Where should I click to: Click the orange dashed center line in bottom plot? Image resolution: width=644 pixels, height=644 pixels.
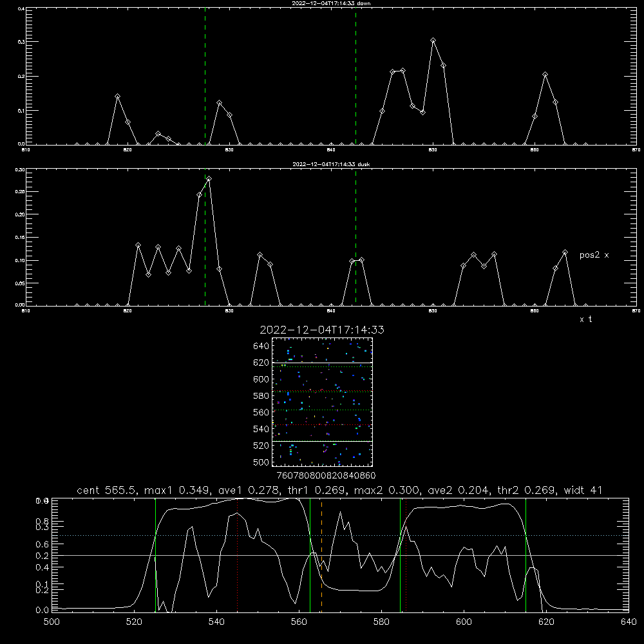(321, 554)
